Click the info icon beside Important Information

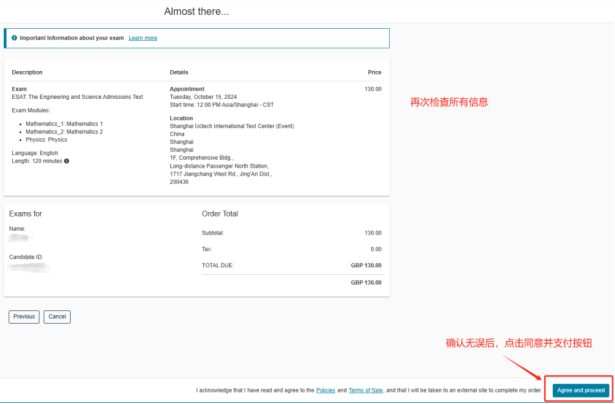point(15,38)
